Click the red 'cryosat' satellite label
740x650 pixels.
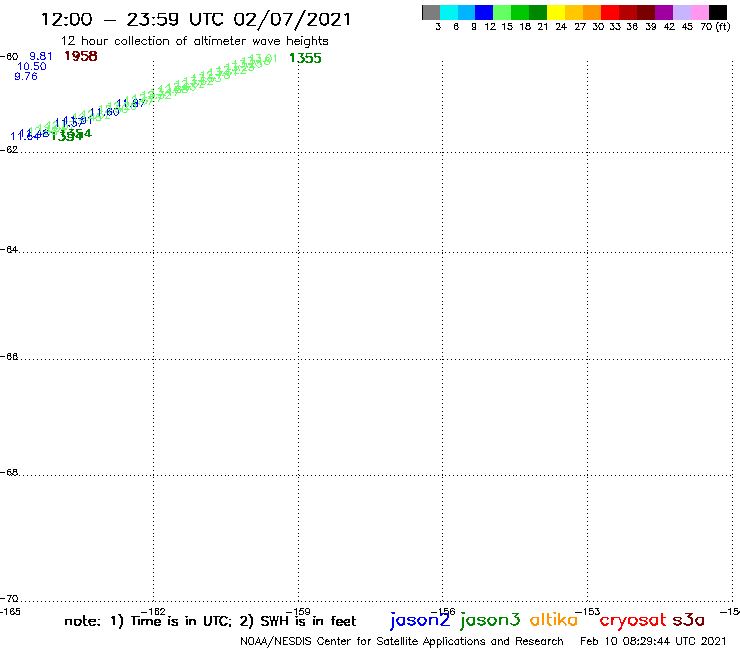633,620
